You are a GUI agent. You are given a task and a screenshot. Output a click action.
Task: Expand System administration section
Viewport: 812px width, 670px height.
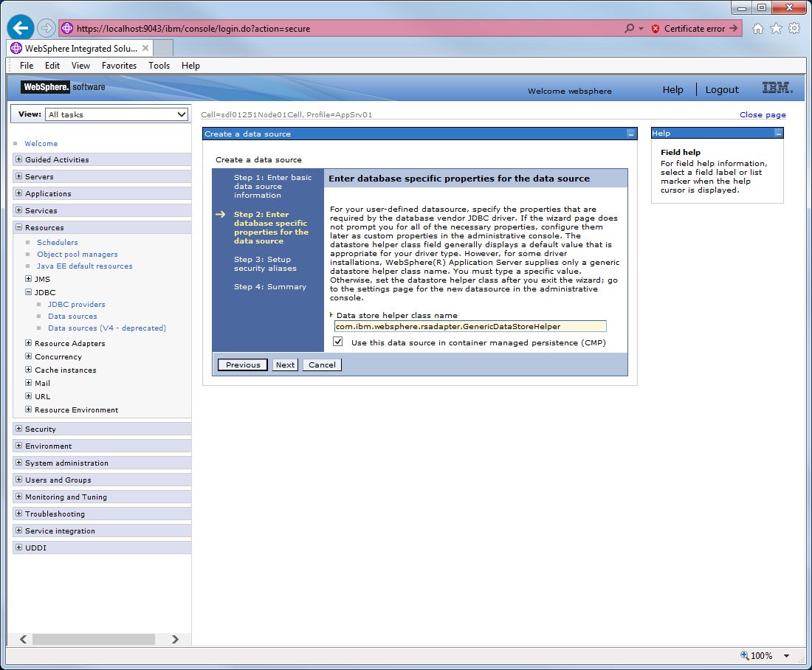[x=18, y=463]
